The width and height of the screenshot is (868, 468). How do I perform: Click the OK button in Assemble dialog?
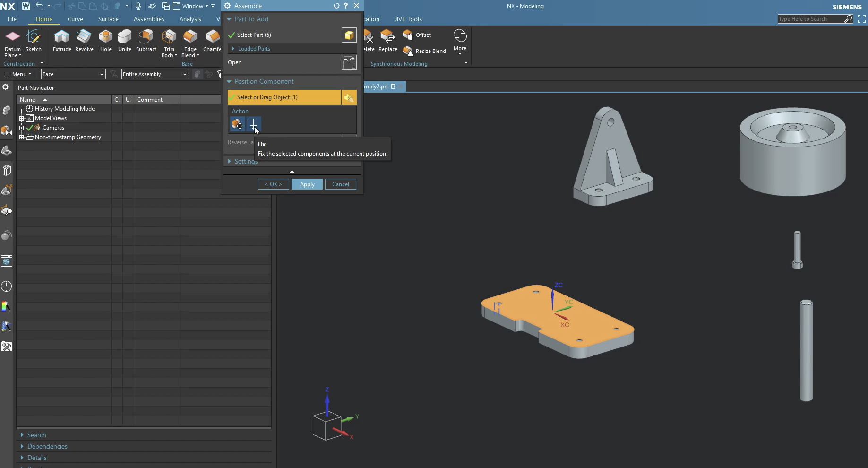(273, 184)
